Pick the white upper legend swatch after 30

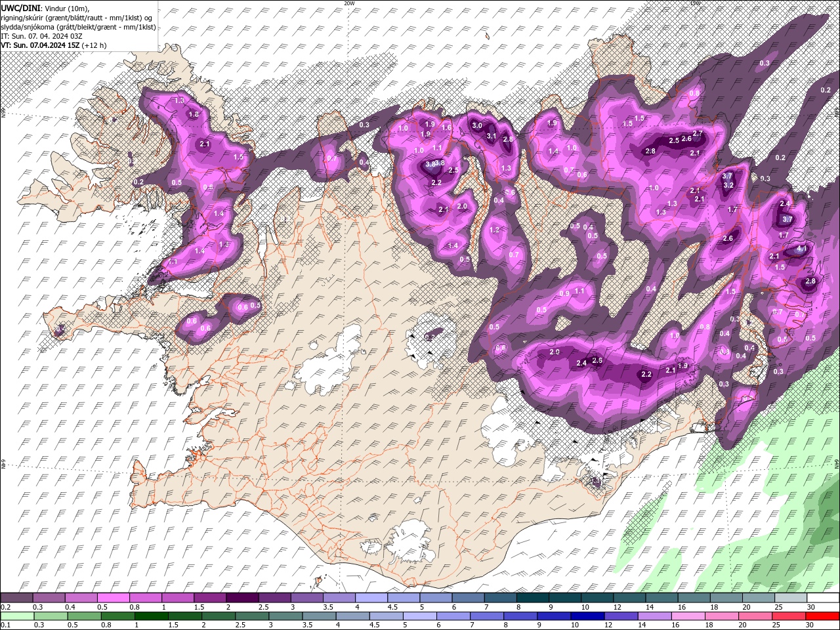click(x=823, y=598)
